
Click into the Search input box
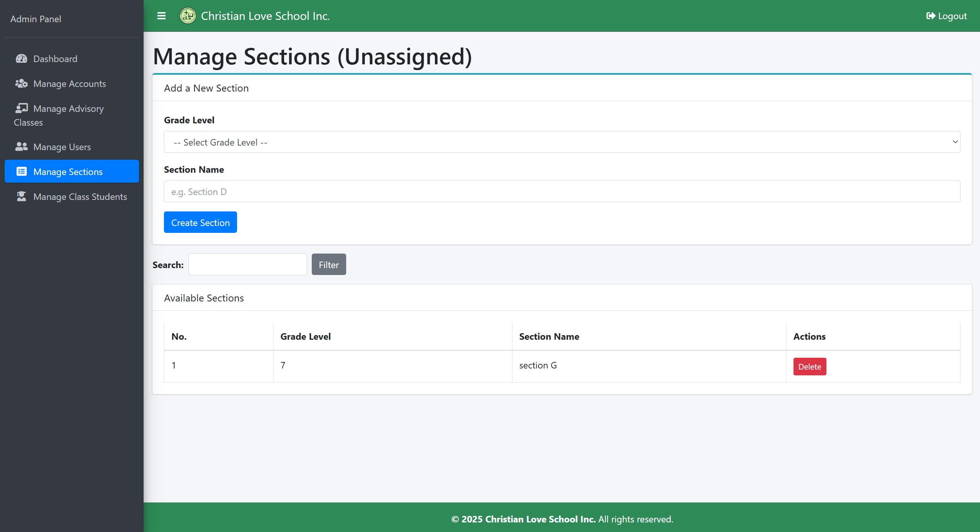(x=247, y=265)
